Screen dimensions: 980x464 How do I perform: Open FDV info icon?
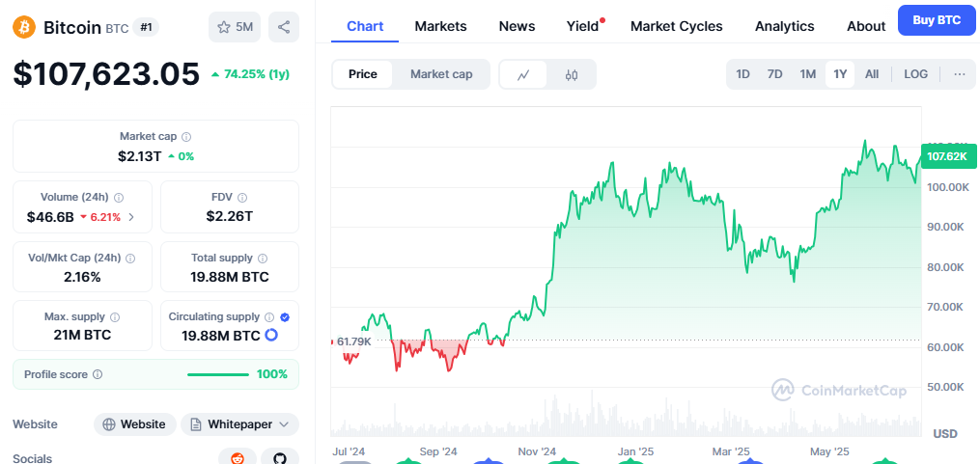click(242, 198)
